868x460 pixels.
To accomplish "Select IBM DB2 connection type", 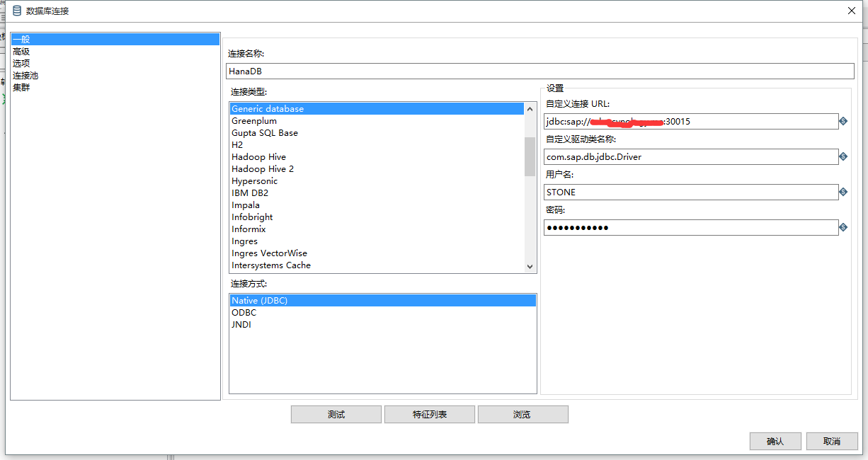I will (377, 193).
